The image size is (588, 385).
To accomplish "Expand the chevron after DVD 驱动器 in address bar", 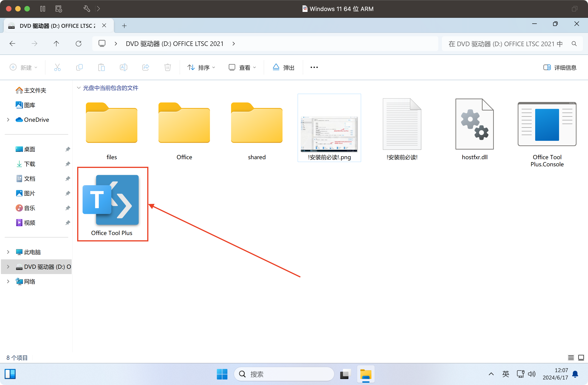I will coord(233,44).
